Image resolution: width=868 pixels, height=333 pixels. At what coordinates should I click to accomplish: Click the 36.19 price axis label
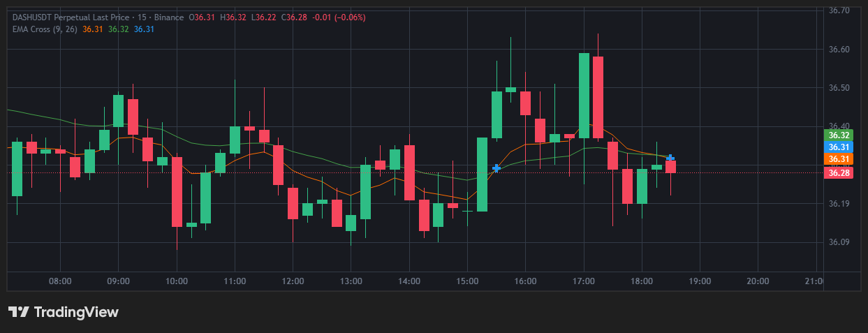click(839, 204)
